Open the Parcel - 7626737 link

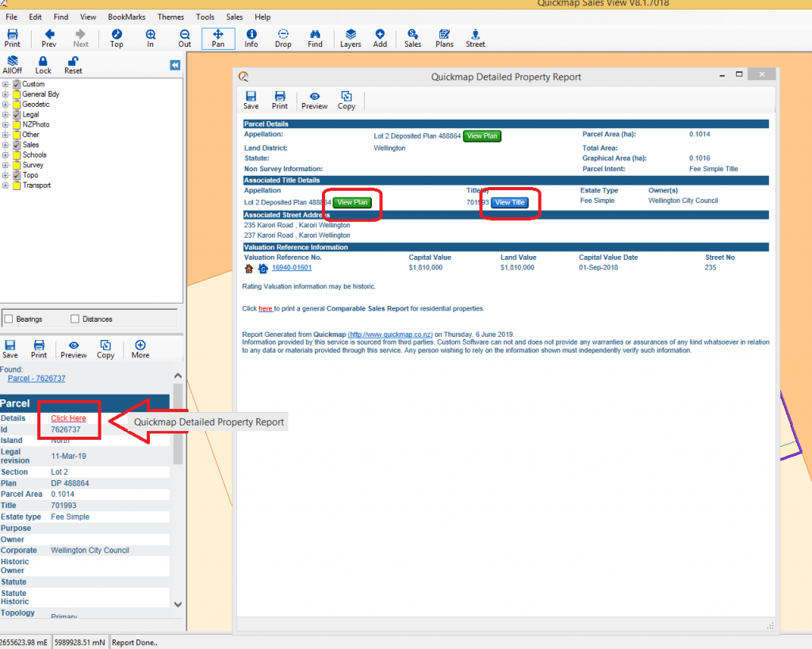35,378
